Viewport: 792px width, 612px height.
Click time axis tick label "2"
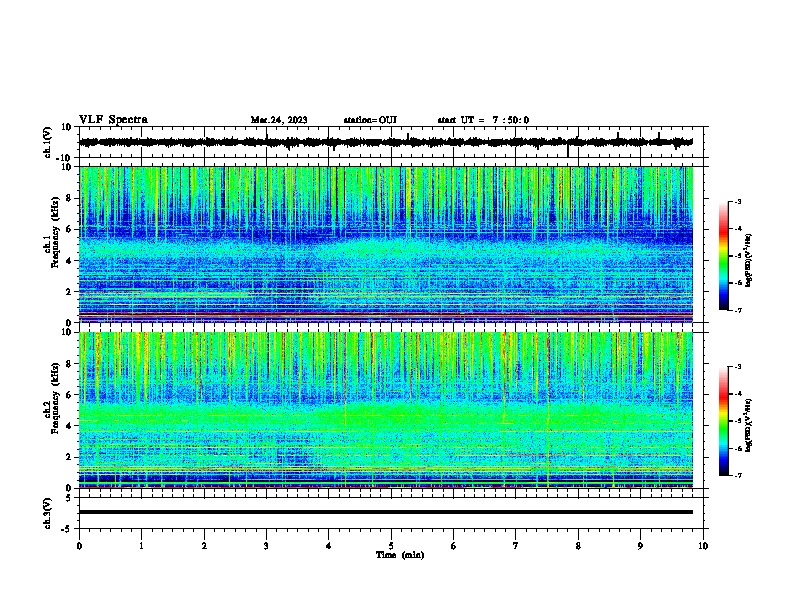(x=204, y=546)
